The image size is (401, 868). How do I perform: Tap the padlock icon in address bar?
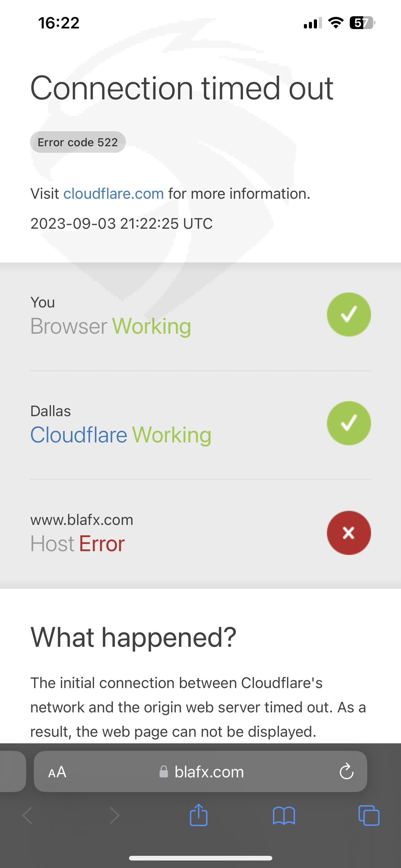pyautogui.click(x=164, y=771)
